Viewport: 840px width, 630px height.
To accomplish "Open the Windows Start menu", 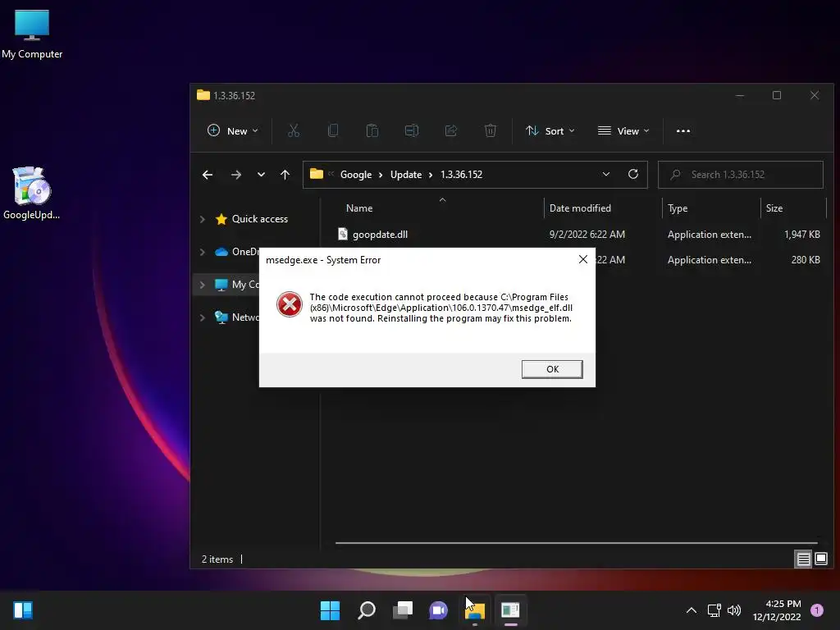I will (x=330, y=610).
